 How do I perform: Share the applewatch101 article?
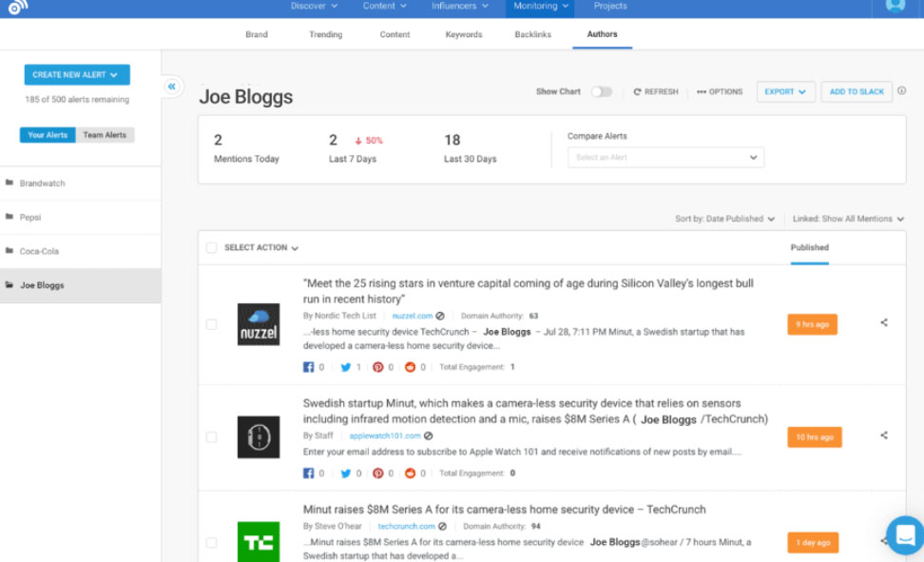tap(884, 436)
